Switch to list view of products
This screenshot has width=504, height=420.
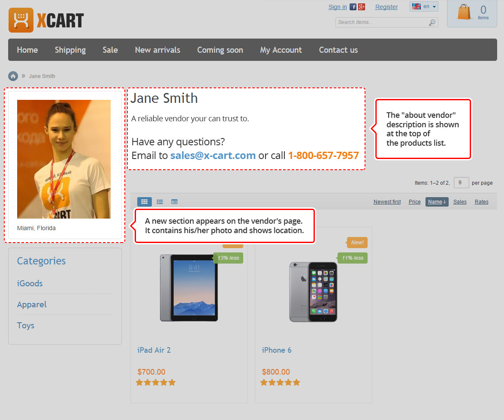coord(160,202)
